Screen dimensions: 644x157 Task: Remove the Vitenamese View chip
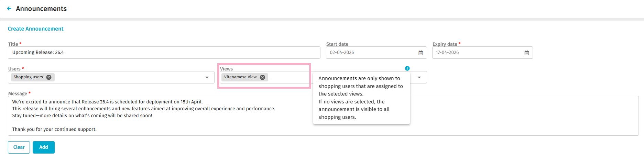[x=262, y=77]
